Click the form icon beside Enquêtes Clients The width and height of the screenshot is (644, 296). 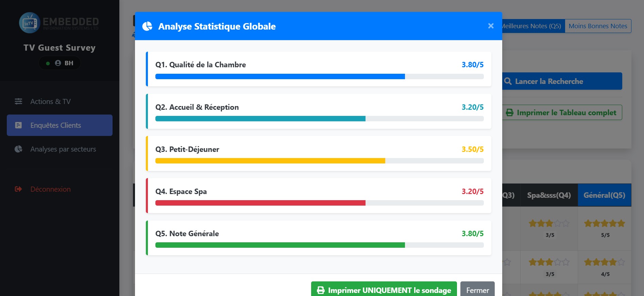coord(18,125)
